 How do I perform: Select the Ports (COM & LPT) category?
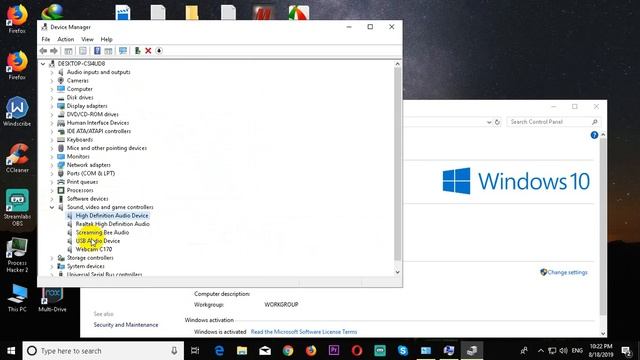[91, 173]
